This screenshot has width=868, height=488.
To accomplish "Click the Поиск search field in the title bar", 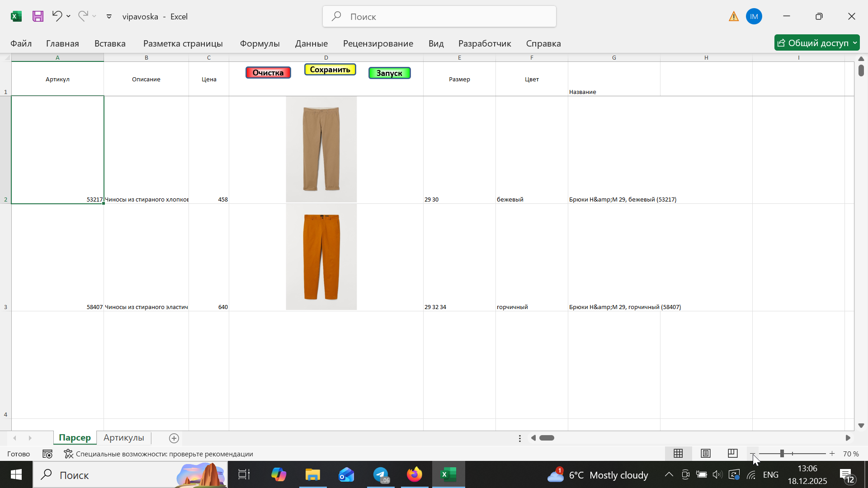I will click(439, 17).
